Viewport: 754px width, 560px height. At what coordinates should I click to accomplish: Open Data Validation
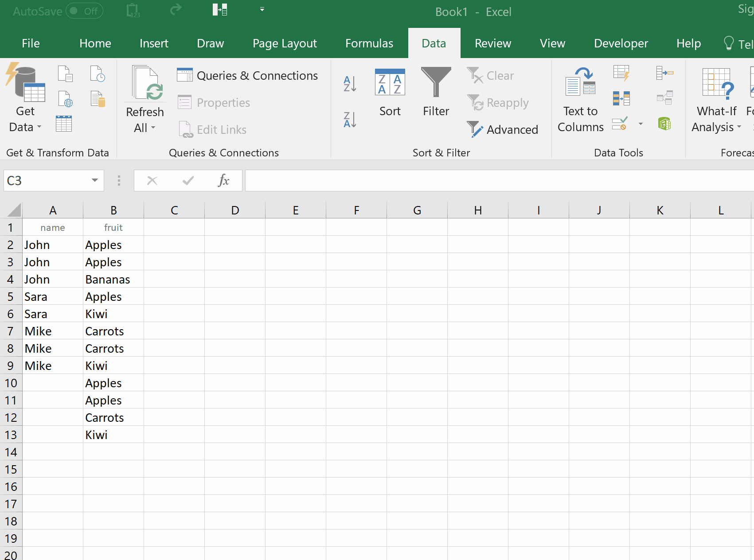click(x=620, y=124)
